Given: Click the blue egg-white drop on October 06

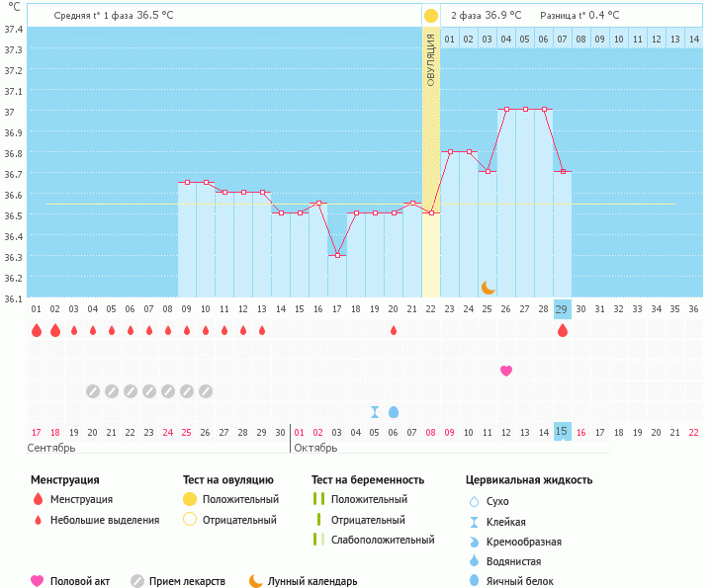Looking at the screenshot, I should point(394,412).
